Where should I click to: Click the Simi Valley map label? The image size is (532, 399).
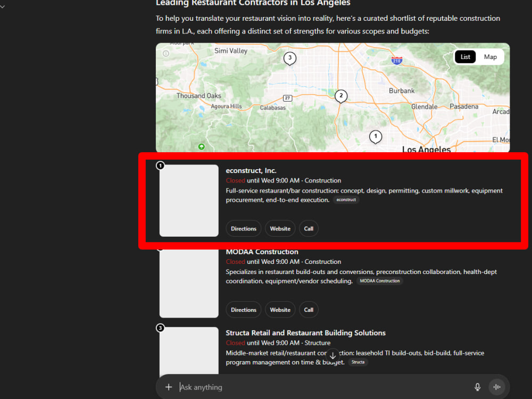coord(231,51)
